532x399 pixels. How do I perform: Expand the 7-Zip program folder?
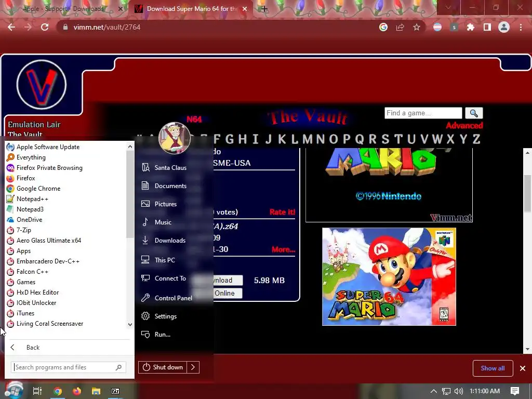click(x=23, y=230)
